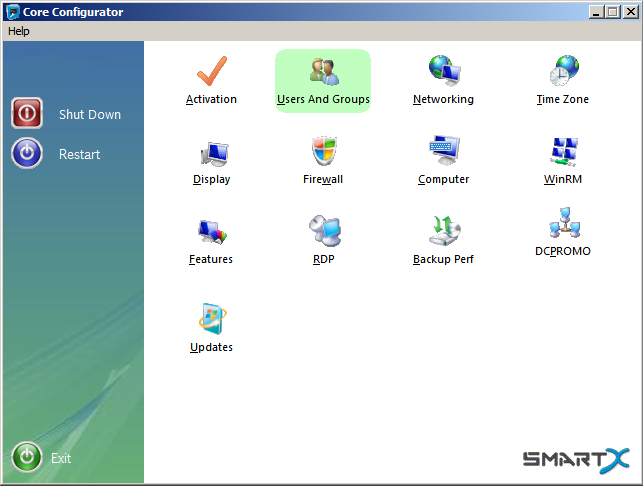
Task: Open the Computer settings icon
Action: [x=445, y=150]
